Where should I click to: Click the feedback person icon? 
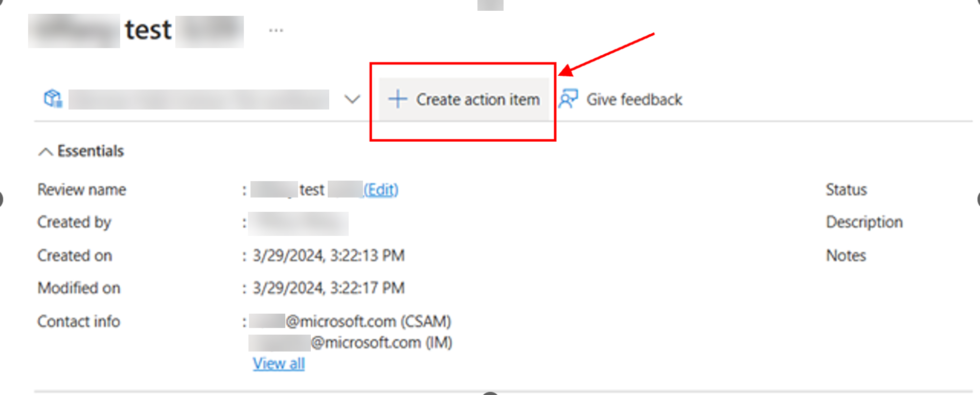tap(568, 99)
